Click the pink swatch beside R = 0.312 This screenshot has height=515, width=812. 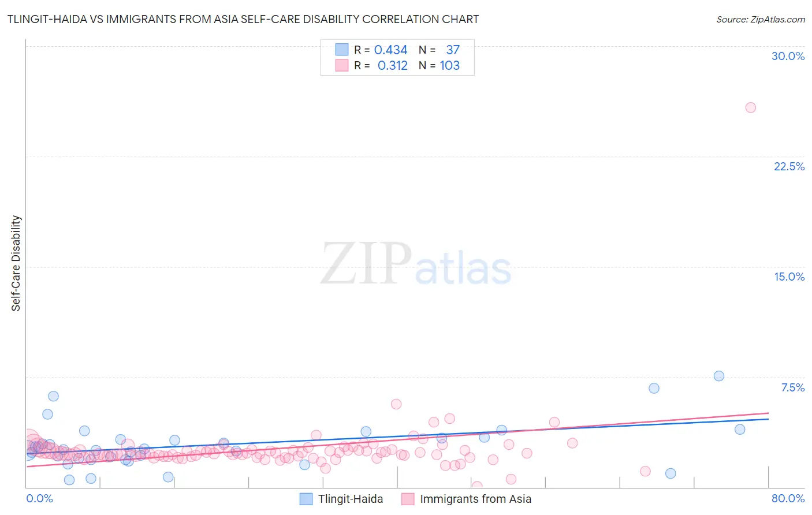(342, 65)
